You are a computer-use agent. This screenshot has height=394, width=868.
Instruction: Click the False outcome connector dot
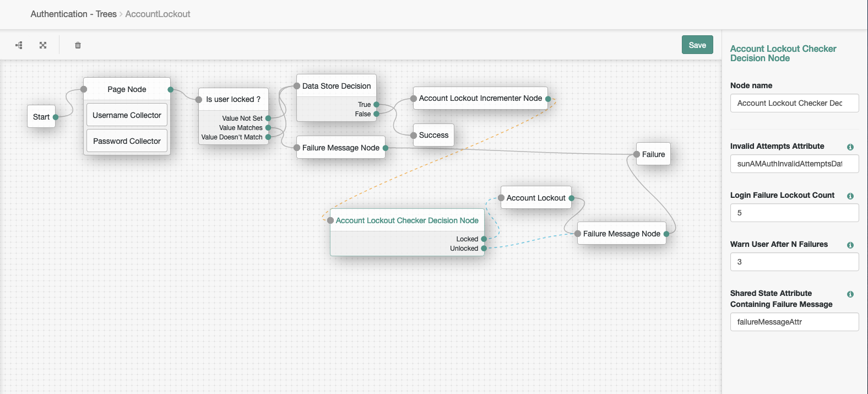(376, 114)
